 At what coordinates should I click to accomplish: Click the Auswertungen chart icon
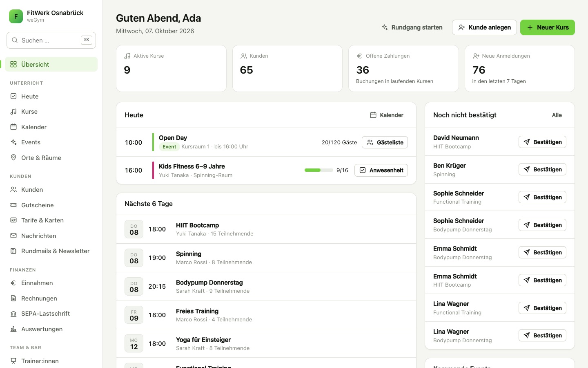13,329
